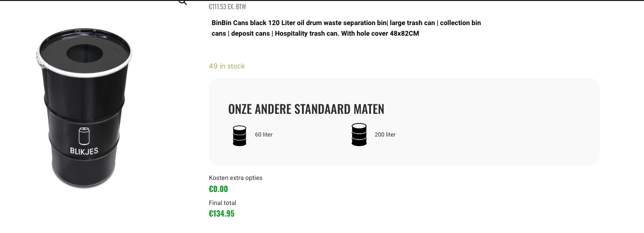Click the 'Kosten extra opties' label
644x233 pixels.
point(235,178)
